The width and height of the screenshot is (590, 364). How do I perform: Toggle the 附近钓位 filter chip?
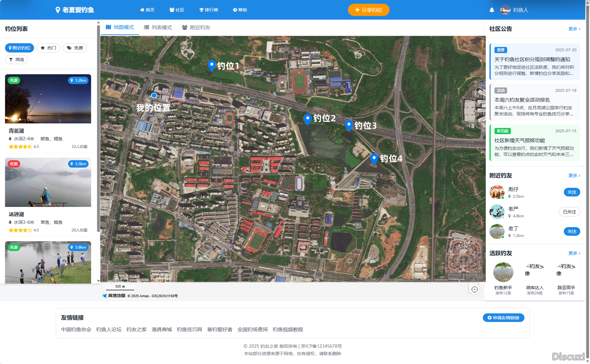[x=19, y=48]
